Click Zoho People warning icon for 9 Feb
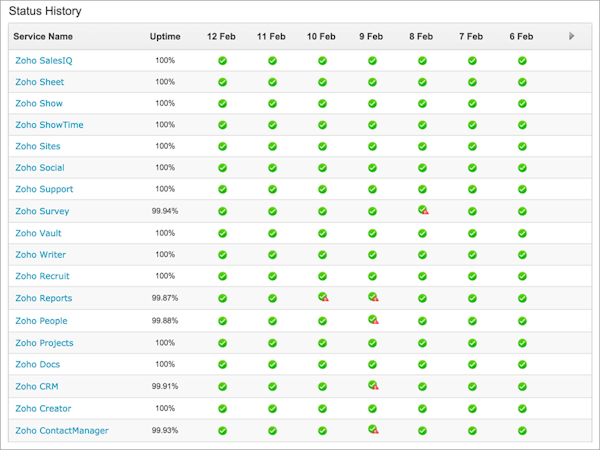This screenshot has height=450, width=600. pyautogui.click(x=373, y=320)
